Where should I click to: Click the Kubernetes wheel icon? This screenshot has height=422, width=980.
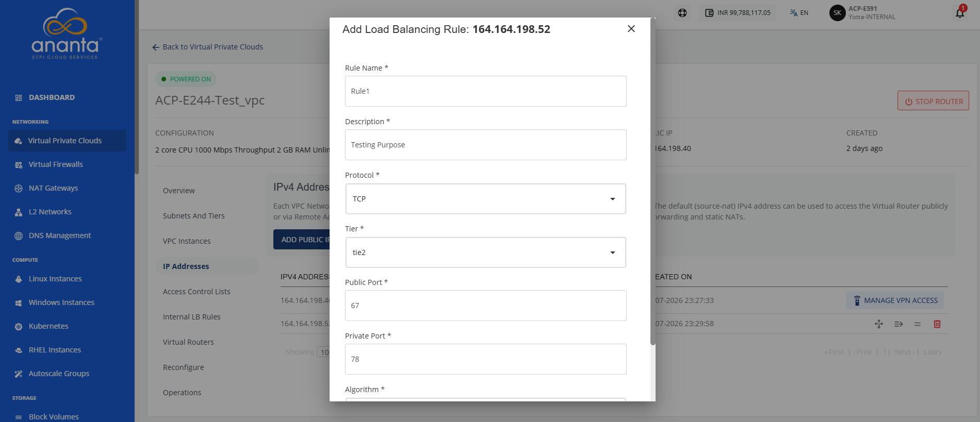tap(19, 327)
